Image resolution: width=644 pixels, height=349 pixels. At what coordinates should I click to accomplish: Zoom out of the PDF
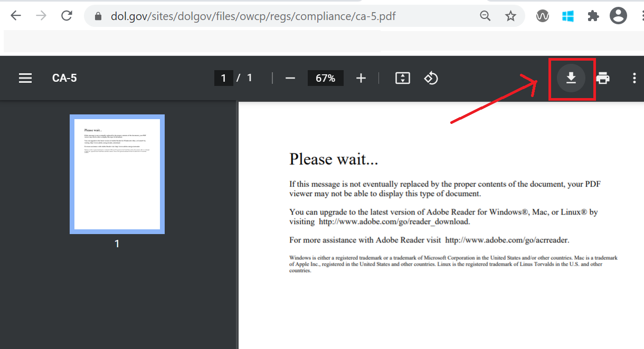tap(290, 78)
